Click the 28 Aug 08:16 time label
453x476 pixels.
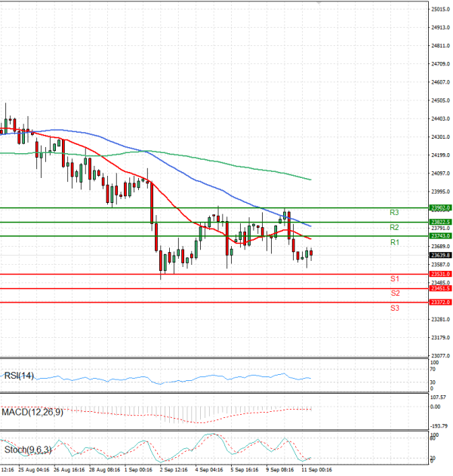point(105,470)
